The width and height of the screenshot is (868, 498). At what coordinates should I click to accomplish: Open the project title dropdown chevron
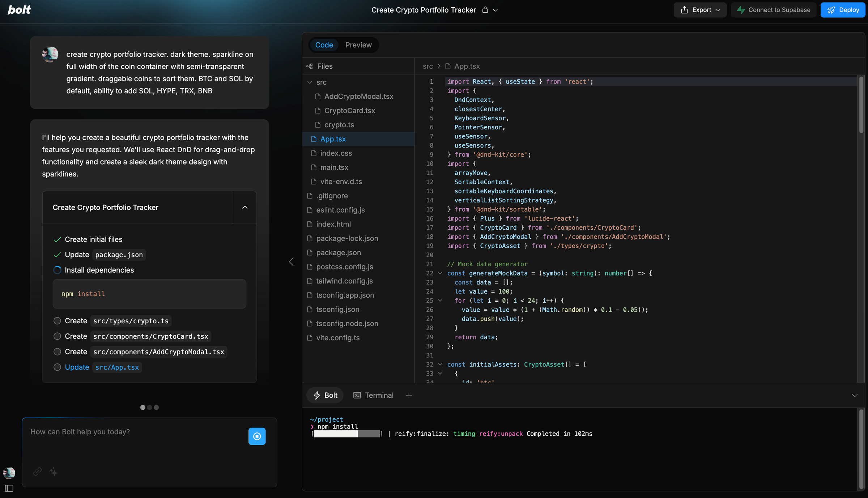pyautogui.click(x=495, y=10)
